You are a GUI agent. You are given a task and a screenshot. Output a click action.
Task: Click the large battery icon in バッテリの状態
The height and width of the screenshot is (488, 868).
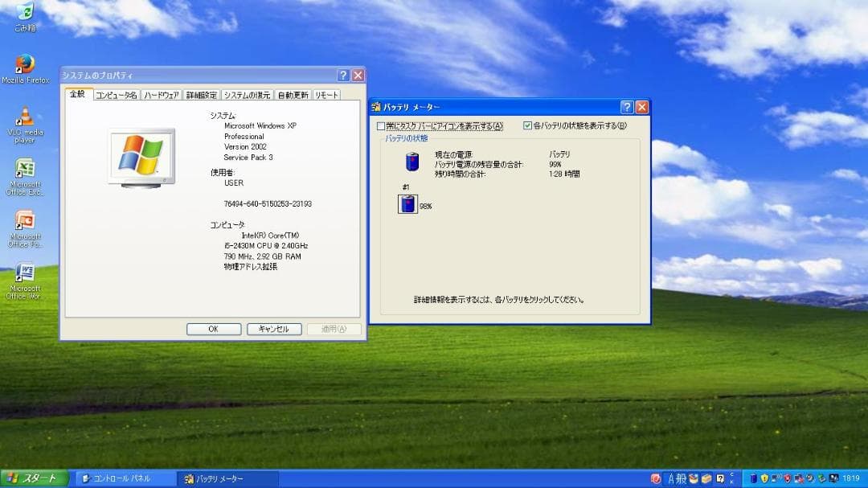(x=412, y=161)
